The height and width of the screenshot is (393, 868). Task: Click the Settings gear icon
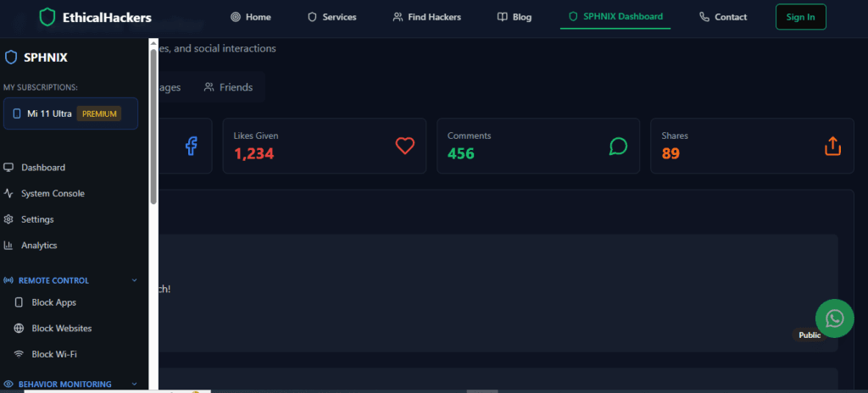[x=8, y=219]
